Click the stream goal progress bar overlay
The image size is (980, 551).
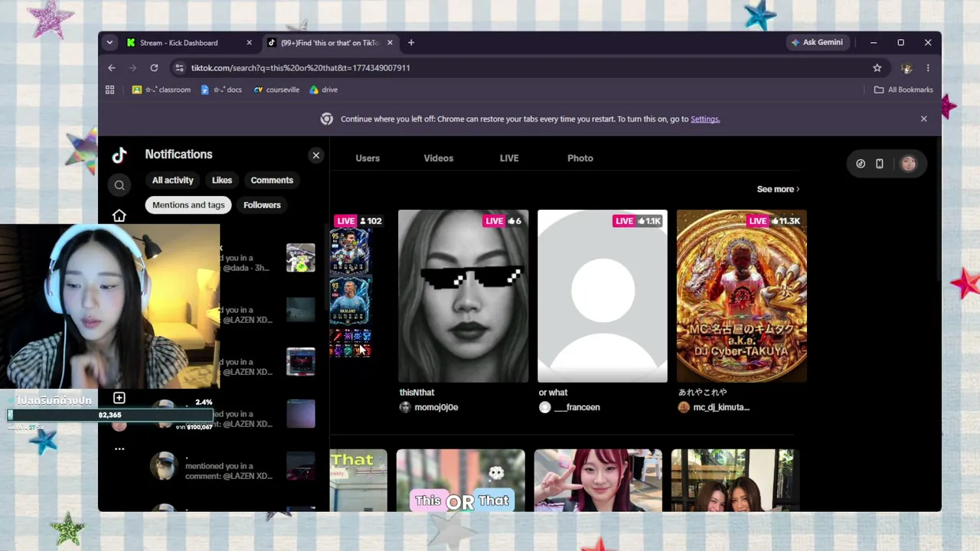pyautogui.click(x=110, y=415)
